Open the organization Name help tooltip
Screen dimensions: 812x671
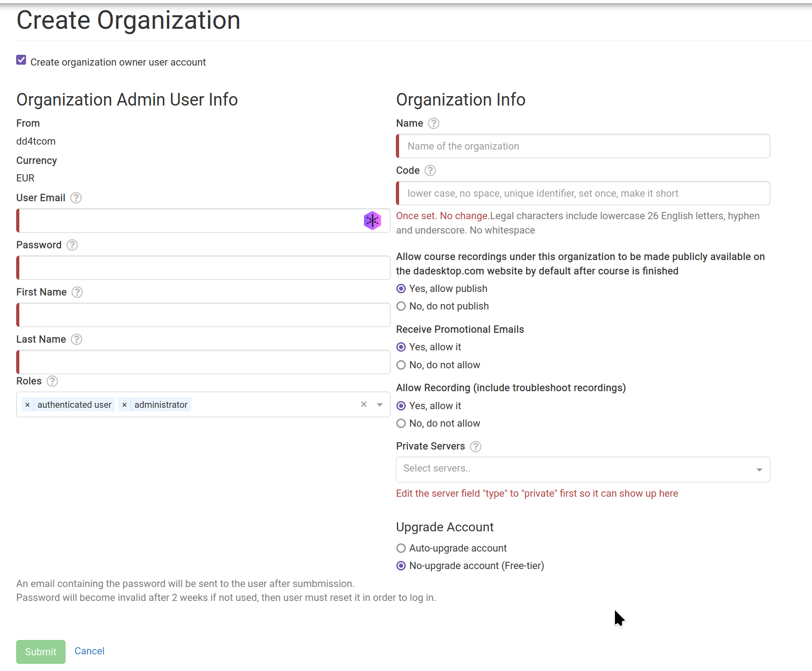(434, 123)
